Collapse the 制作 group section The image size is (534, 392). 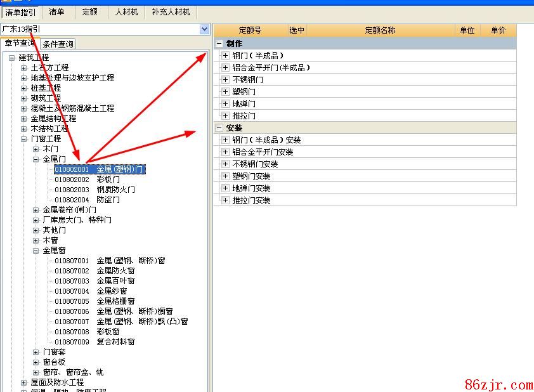219,44
